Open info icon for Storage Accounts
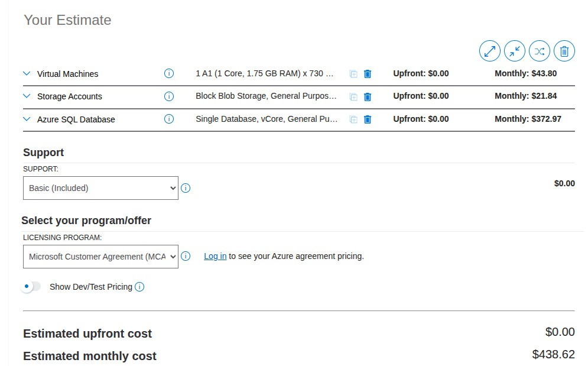This screenshot has height=366, width=588. point(169,96)
